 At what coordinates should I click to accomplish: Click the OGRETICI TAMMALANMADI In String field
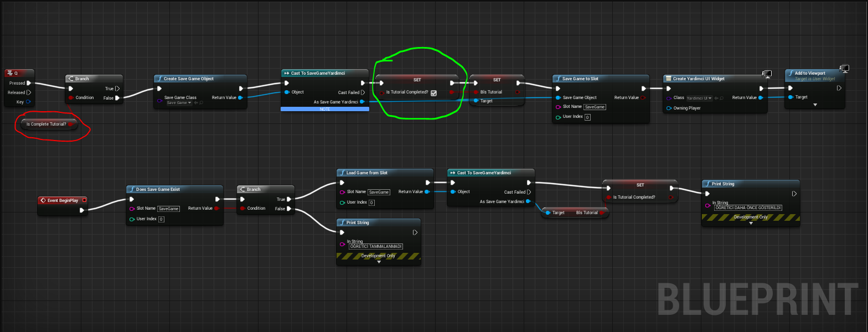click(x=376, y=246)
